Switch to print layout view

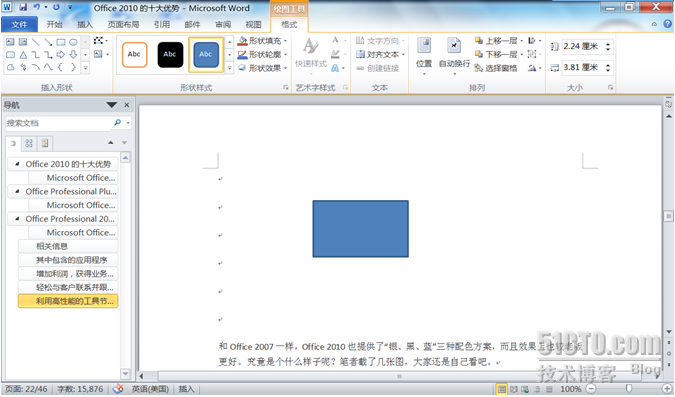(x=502, y=389)
